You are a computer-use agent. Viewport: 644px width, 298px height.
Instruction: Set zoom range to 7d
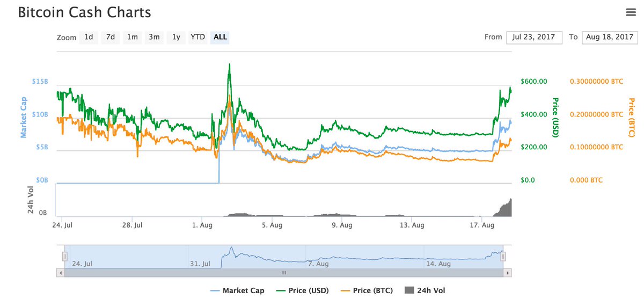tap(111, 37)
